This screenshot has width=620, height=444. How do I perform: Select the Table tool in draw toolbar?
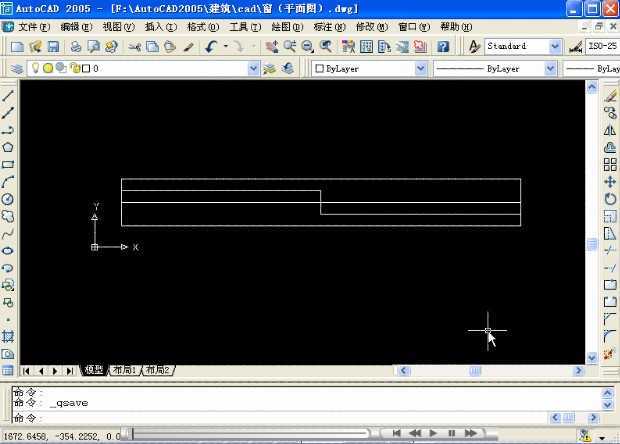tap(8, 370)
